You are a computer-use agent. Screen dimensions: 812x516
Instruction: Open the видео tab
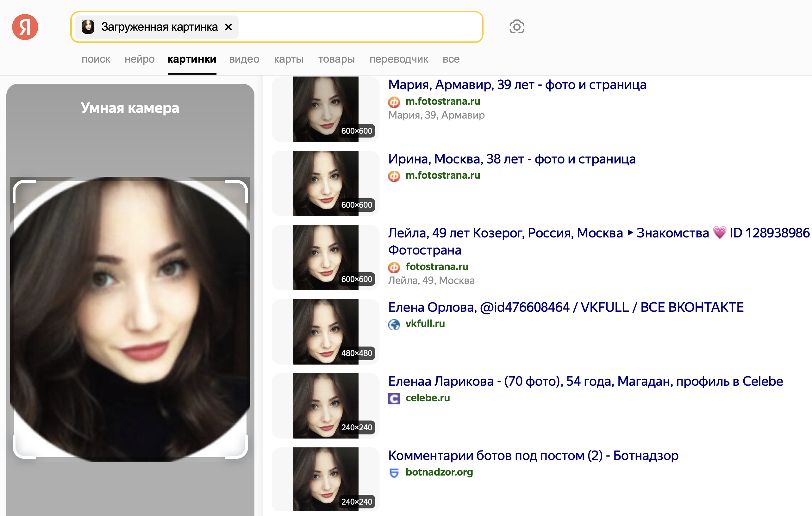[x=244, y=59]
